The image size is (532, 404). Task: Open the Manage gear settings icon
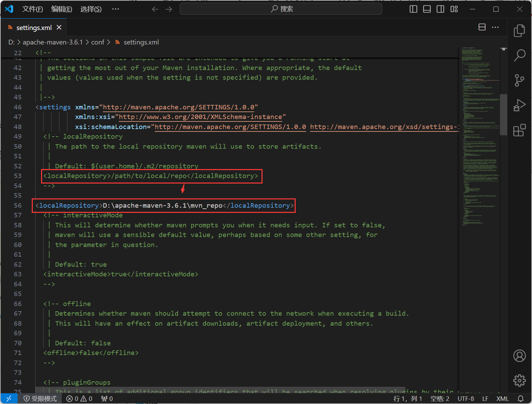click(x=519, y=381)
